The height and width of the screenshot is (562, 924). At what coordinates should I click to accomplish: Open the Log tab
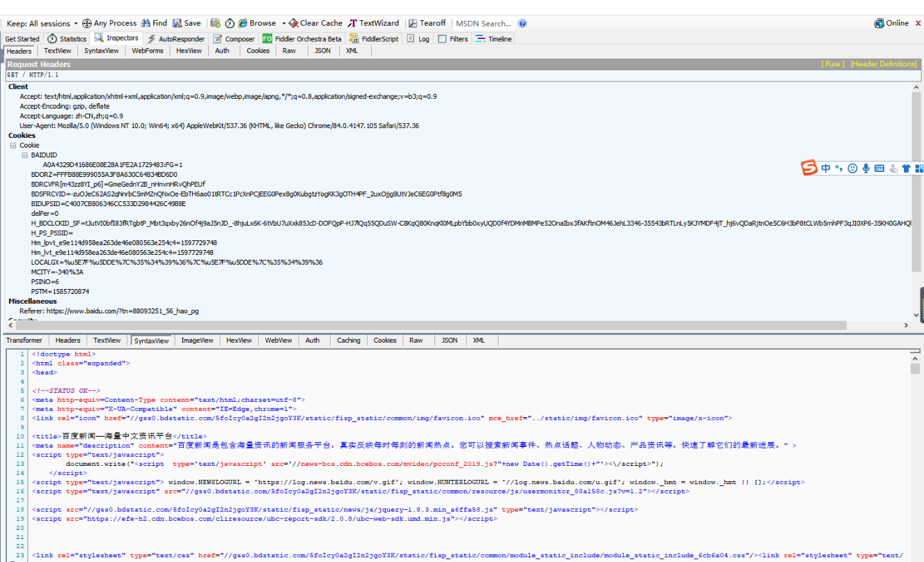click(418, 39)
